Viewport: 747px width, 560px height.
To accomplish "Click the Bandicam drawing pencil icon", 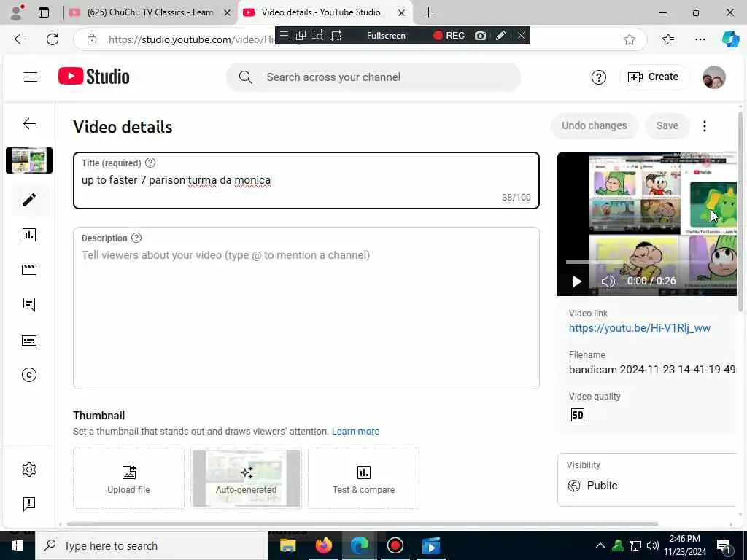I will point(500,36).
